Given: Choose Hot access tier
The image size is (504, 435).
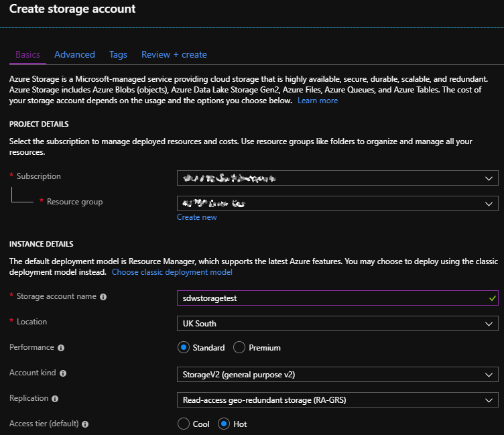Looking at the screenshot, I should click(223, 424).
